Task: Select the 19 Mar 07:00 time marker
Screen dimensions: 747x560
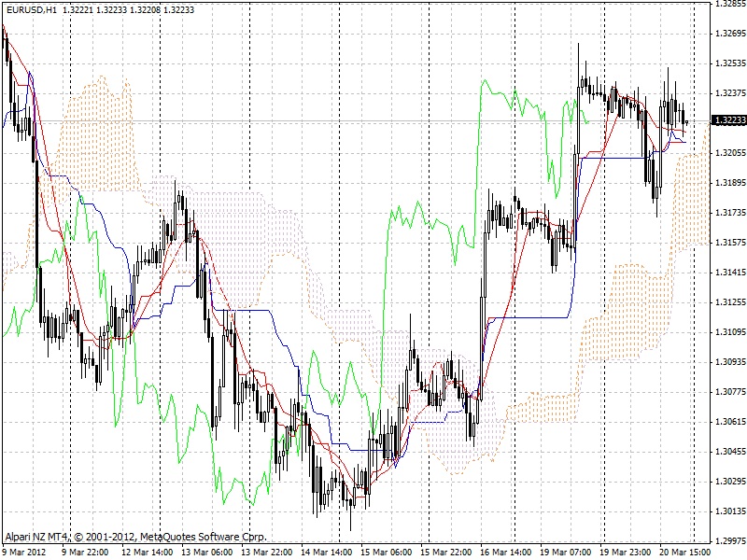Action: coord(563,553)
